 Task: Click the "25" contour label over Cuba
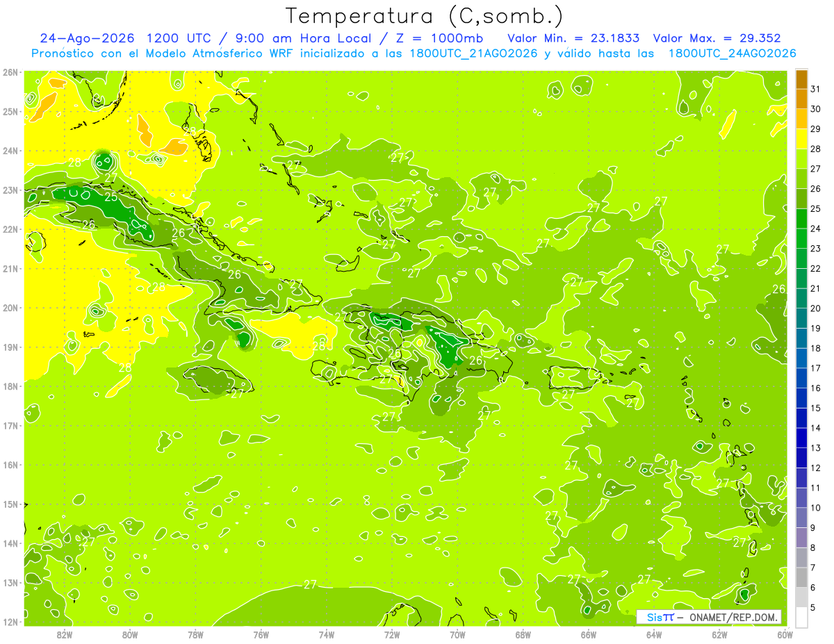111,197
